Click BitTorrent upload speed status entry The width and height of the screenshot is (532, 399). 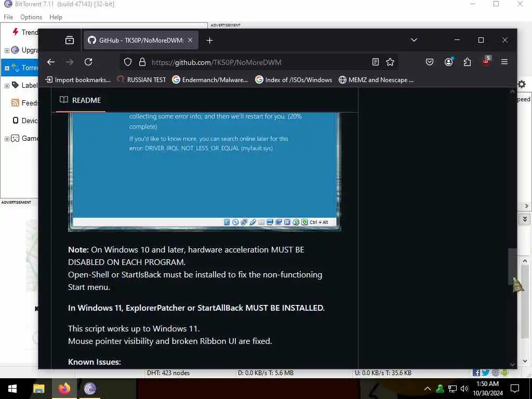click(383, 373)
